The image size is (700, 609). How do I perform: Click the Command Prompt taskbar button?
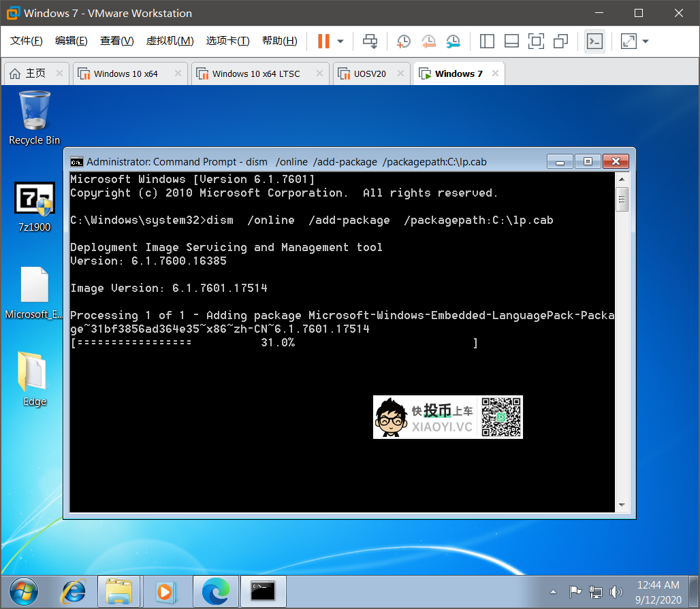[263, 592]
